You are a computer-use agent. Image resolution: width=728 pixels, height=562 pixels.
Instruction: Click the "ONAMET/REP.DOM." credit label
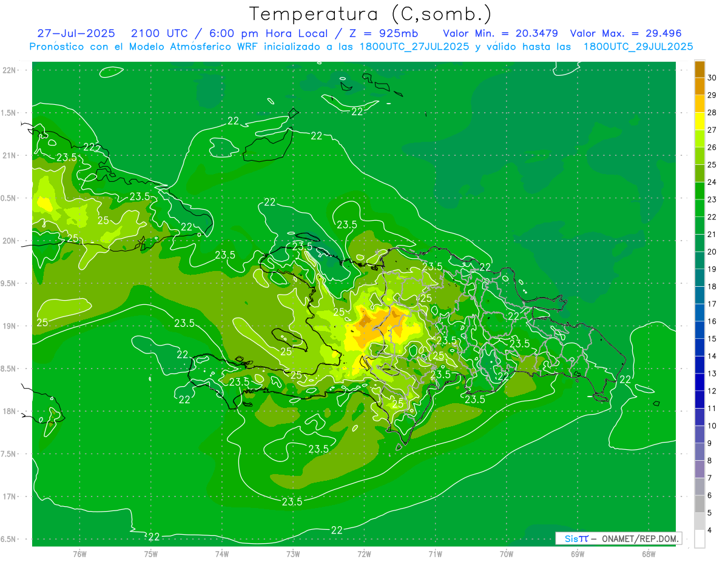[x=640, y=538]
